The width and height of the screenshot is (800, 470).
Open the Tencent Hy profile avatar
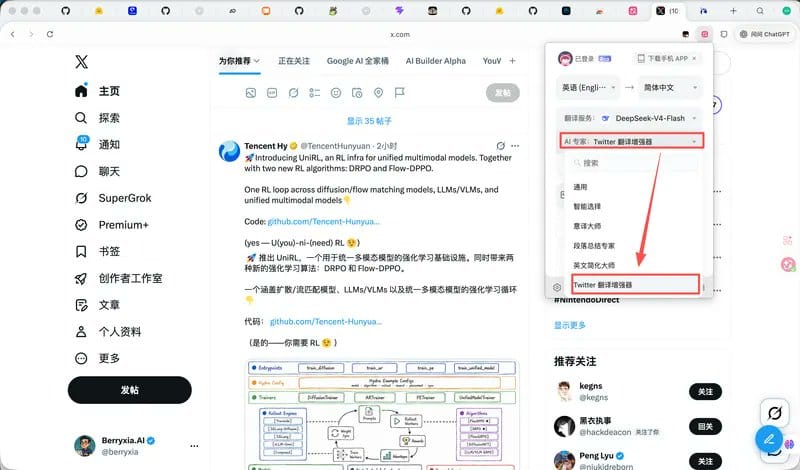pyautogui.click(x=229, y=152)
